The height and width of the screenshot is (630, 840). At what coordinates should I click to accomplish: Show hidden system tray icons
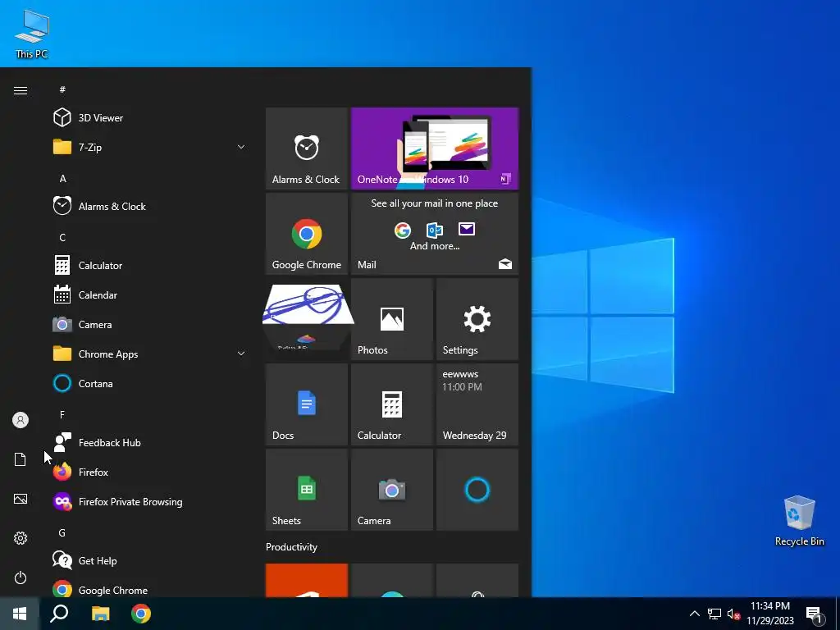694,614
